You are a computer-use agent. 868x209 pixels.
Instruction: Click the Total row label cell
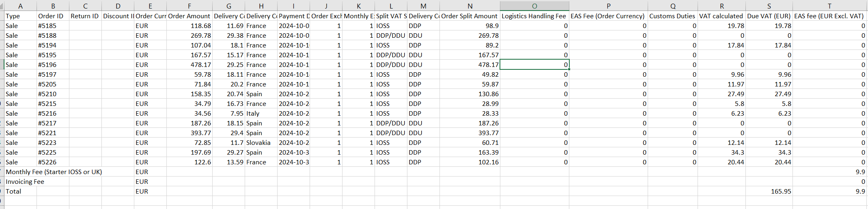click(20, 192)
